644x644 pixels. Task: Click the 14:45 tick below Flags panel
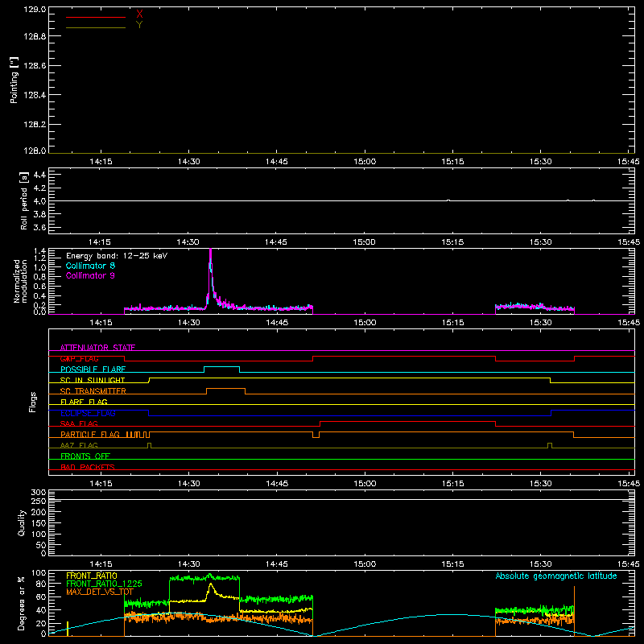(x=277, y=484)
